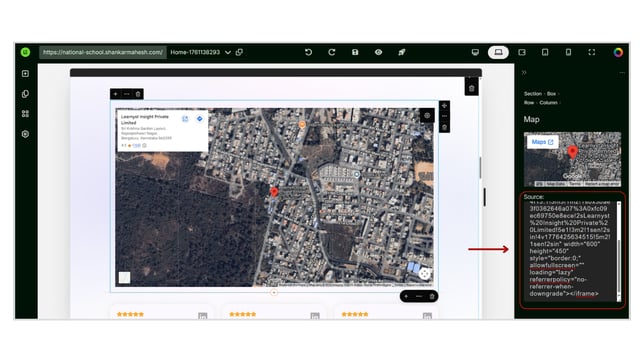Select Column in breadcrumb
The image size is (644, 362).
548,103
